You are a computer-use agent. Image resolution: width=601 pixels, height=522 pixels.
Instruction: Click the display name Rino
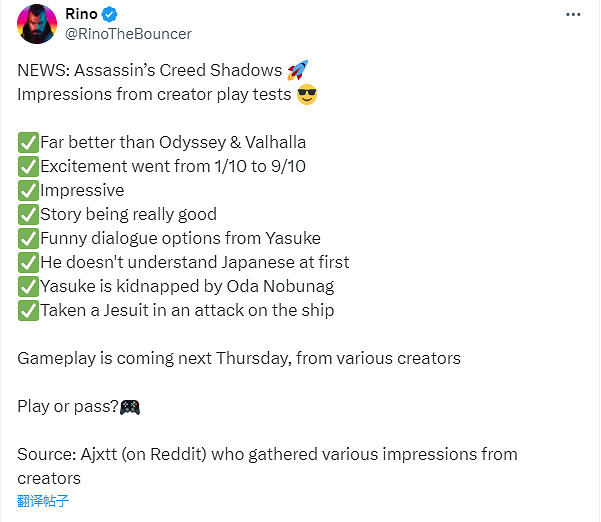coord(82,15)
